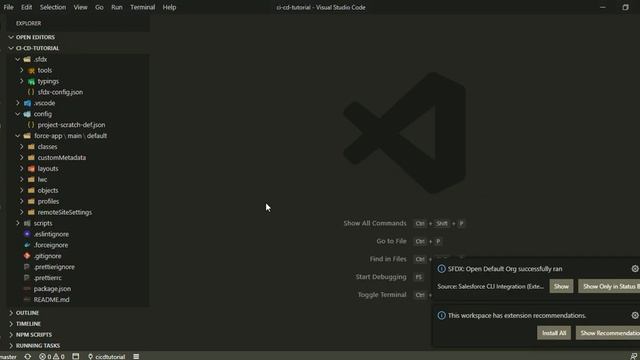Click the tools folder icon
The image size is (640, 360).
coord(31,71)
